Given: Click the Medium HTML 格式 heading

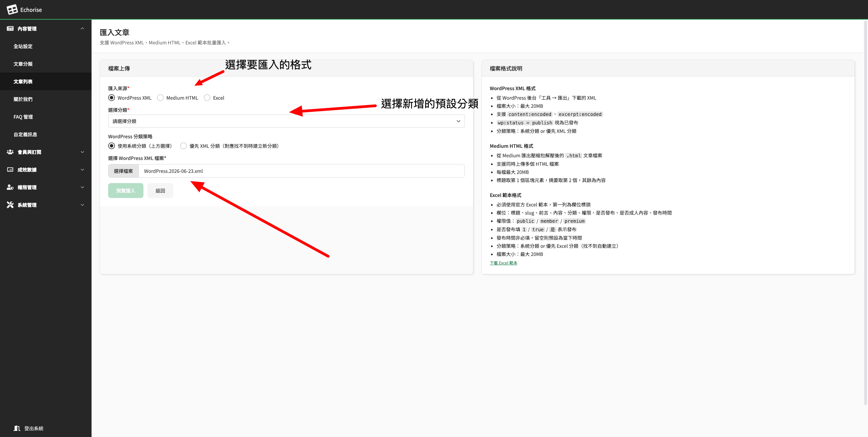Looking at the screenshot, I should pyautogui.click(x=511, y=146).
